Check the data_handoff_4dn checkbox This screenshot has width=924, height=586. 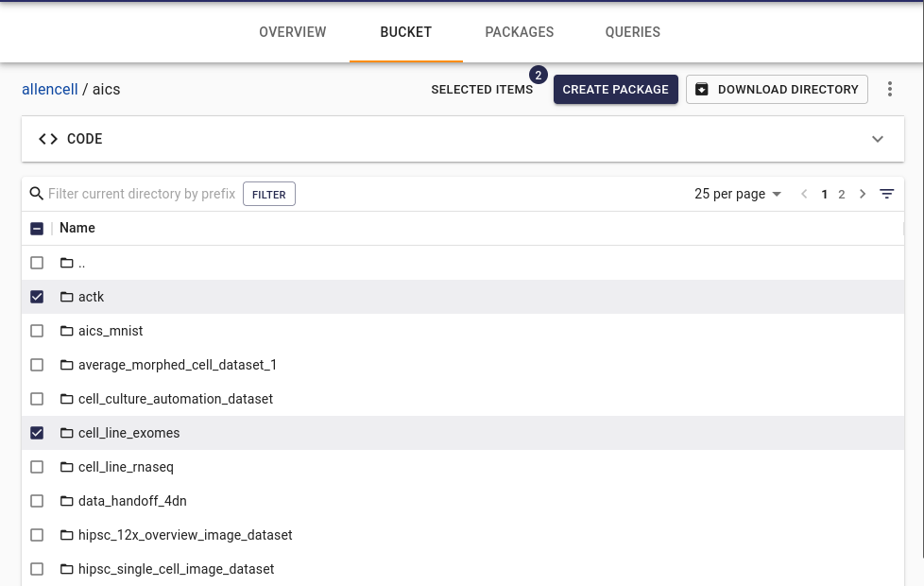coord(37,501)
